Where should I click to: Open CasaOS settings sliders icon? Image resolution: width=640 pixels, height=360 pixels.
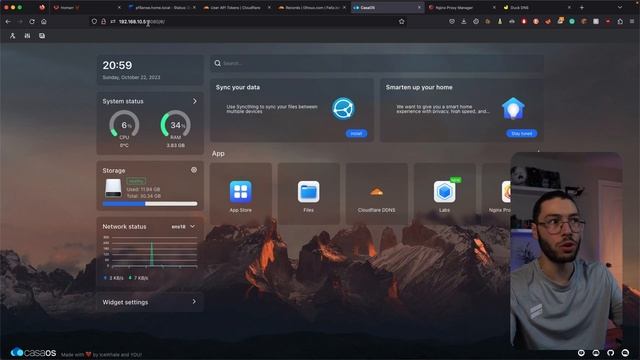27,36
